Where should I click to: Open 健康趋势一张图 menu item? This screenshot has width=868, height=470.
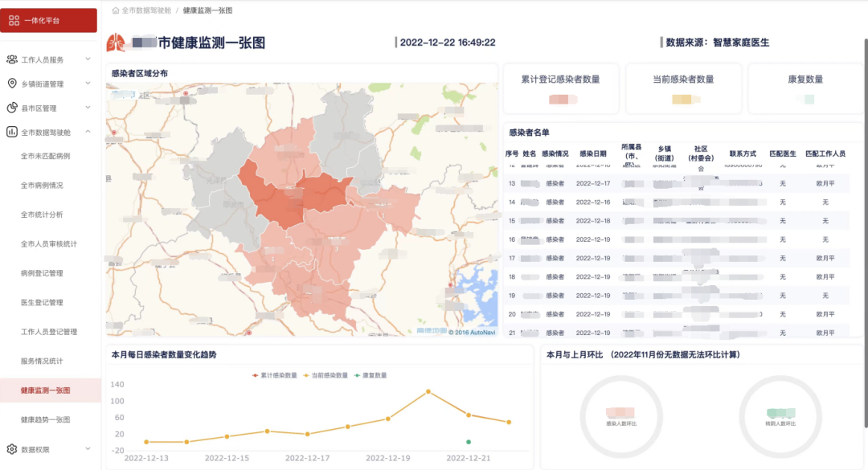(45, 419)
